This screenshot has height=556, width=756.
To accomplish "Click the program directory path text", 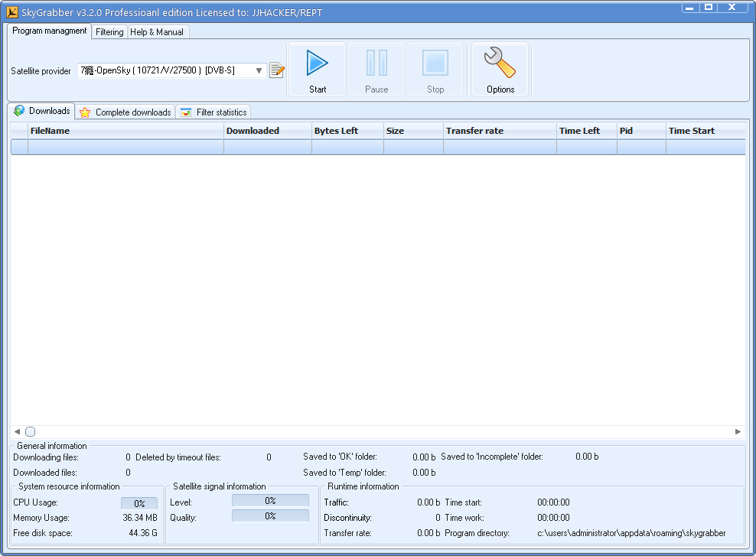I will tap(631, 533).
